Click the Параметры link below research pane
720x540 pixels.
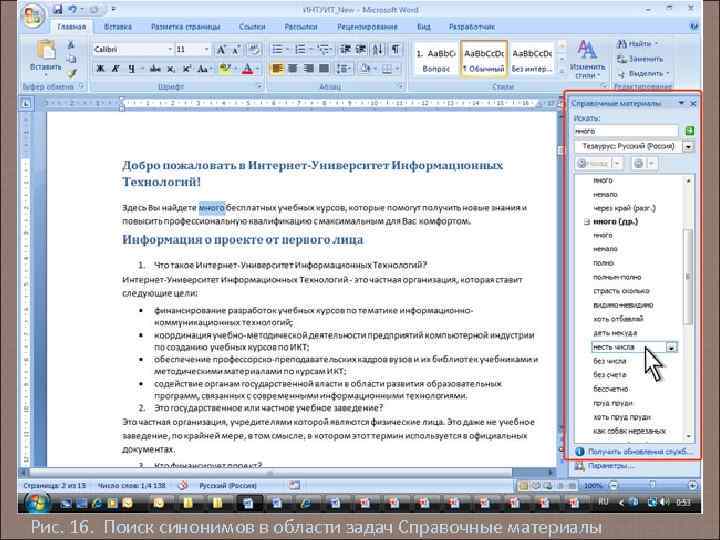click(611, 466)
